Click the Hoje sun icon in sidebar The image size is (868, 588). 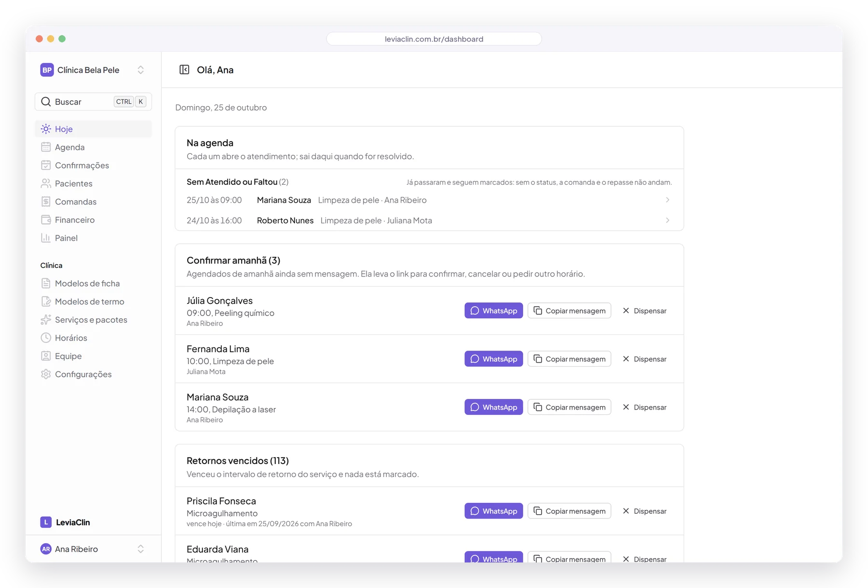point(46,129)
